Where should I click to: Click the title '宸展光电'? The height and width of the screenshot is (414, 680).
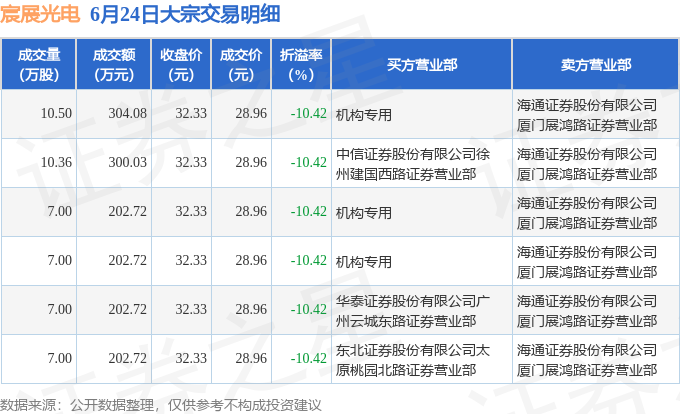(x=40, y=14)
